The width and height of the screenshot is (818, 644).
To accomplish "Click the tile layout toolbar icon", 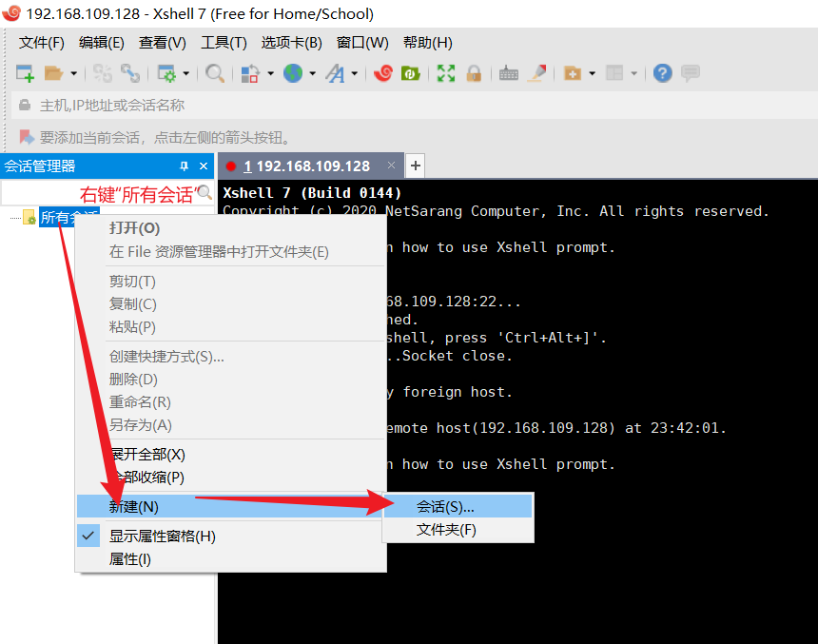I will pos(614,73).
